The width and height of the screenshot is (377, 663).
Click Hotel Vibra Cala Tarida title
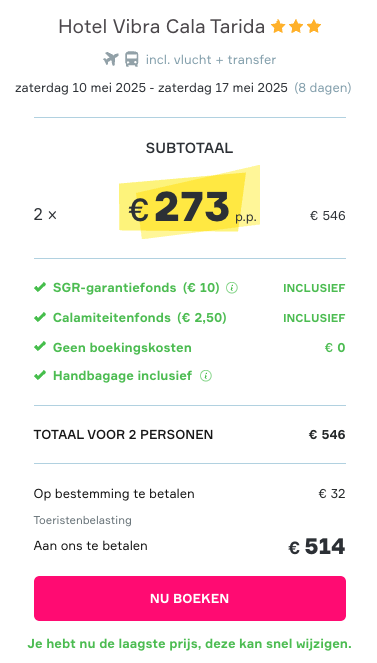point(161,27)
